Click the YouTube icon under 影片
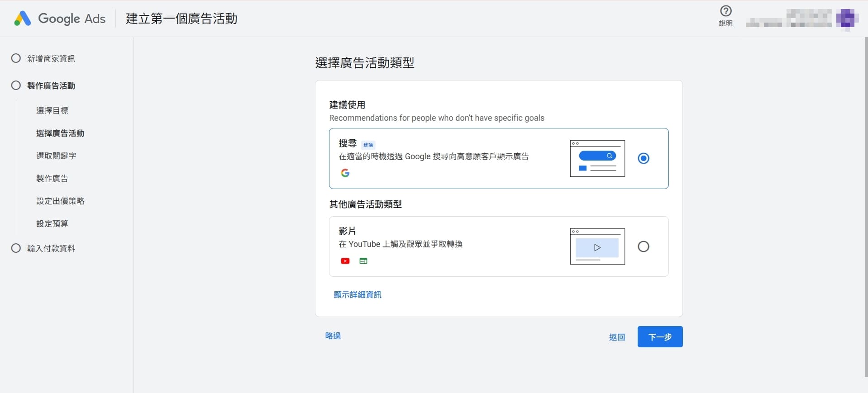Image resolution: width=868 pixels, height=393 pixels. coord(345,261)
